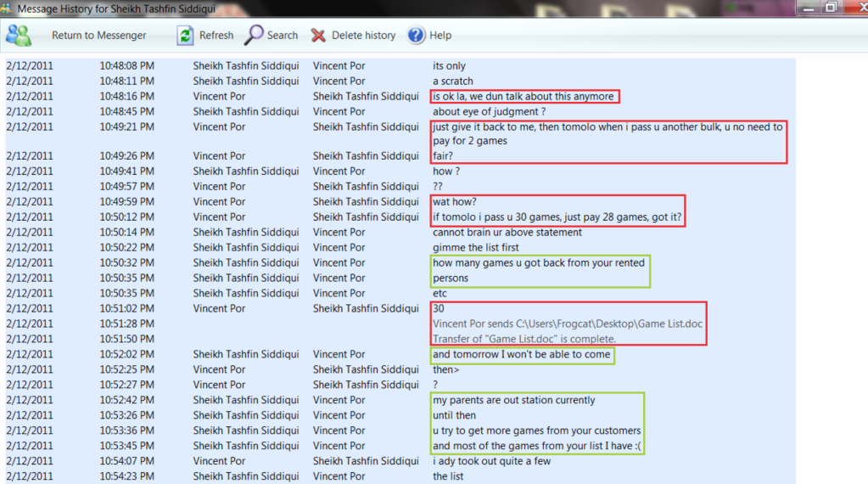The height and width of the screenshot is (484, 868).
Task: Click the green Refresh icon
Action: [x=184, y=36]
